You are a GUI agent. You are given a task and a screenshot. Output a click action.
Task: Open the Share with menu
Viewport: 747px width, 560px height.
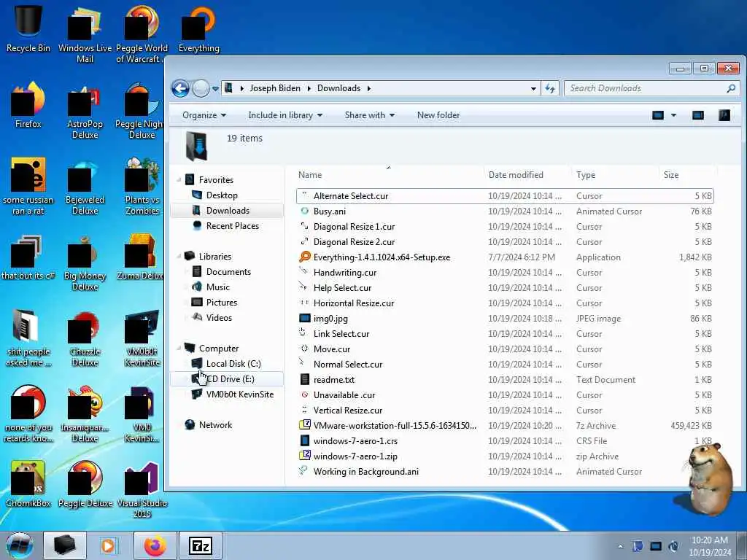370,115
